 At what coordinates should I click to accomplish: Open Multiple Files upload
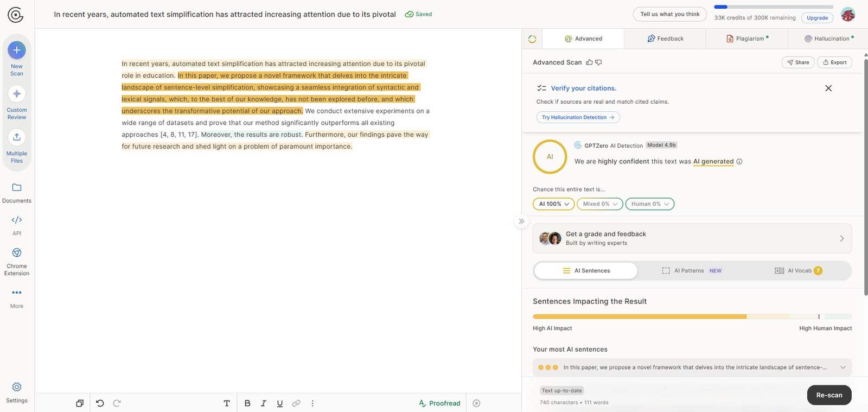pyautogui.click(x=17, y=146)
